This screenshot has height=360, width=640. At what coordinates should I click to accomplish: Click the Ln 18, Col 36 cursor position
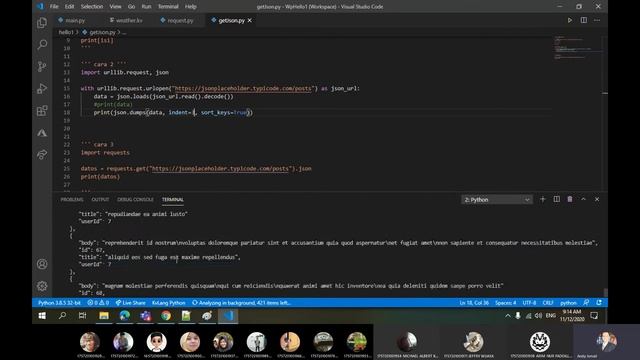474,303
